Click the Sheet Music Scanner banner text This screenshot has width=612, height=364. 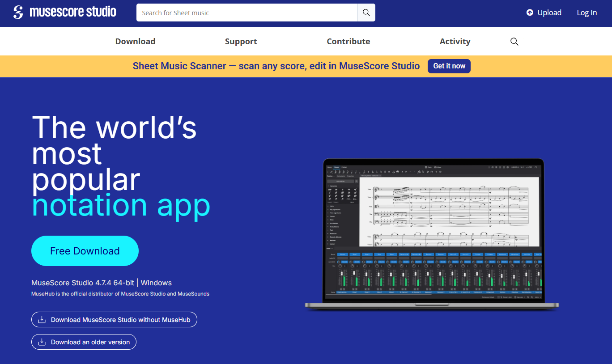coord(276,66)
